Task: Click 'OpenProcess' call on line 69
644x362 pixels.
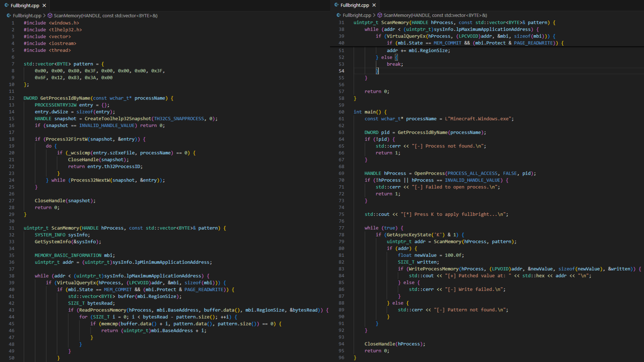Action: click(x=430, y=173)
